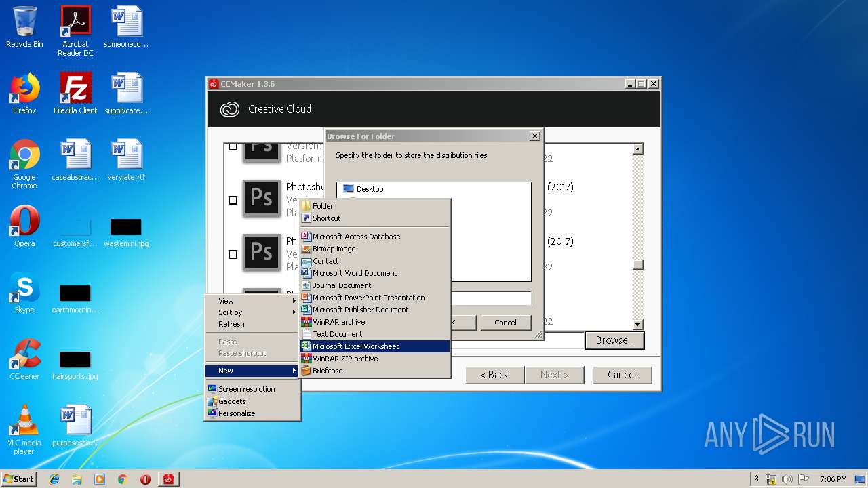This screenshot has height=488, width=868.
Task: Select customersf file on desktop
Action: click(x=75, y=231)
